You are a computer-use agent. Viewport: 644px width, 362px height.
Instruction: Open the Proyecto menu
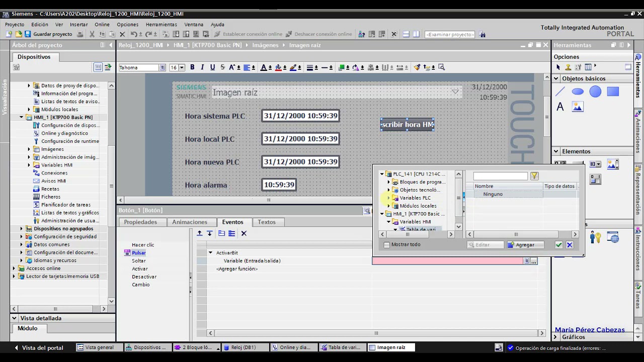click(x=15, y=25)
